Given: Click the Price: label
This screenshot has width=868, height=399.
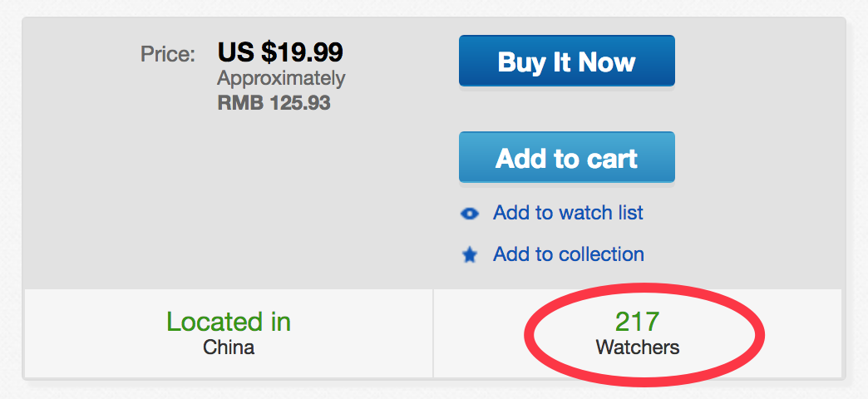Looking at the screenshot, I should point(167,55).
